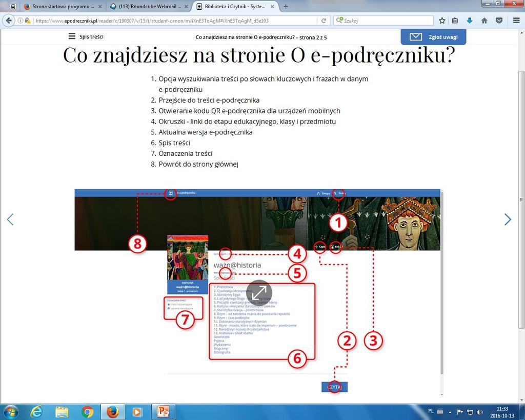The height and width of the screenshot is (420, 525).
Task: Click list item Aktualna wersja e-podręcznika
Action: tap(205, 132)
